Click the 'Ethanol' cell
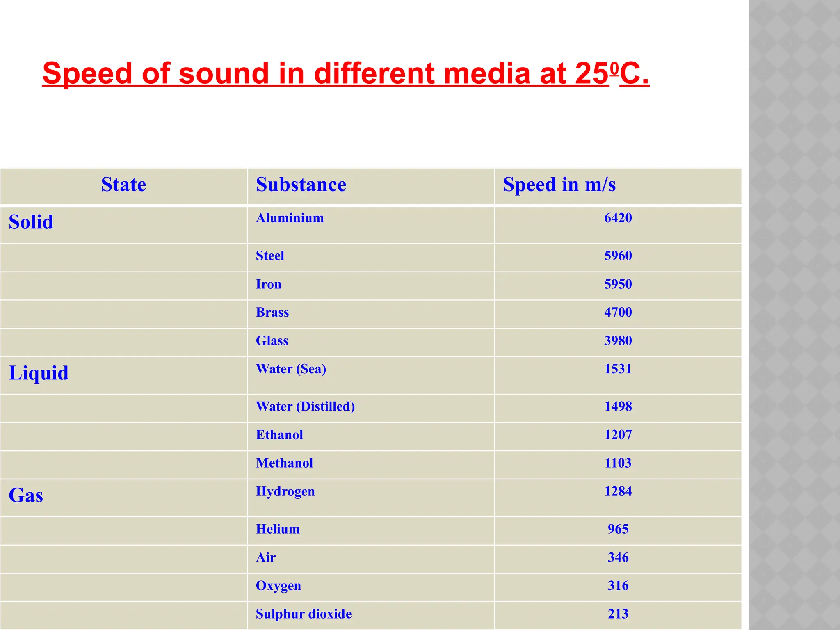Viewport: 840px width, 630px height. [x=371, y=437]
